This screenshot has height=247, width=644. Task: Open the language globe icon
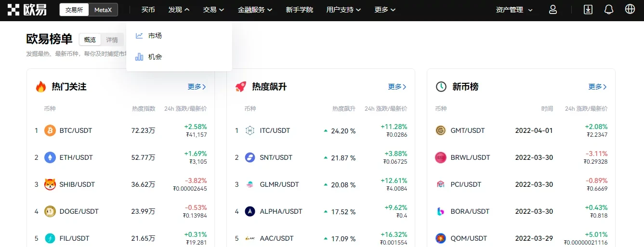coord(630,9)
